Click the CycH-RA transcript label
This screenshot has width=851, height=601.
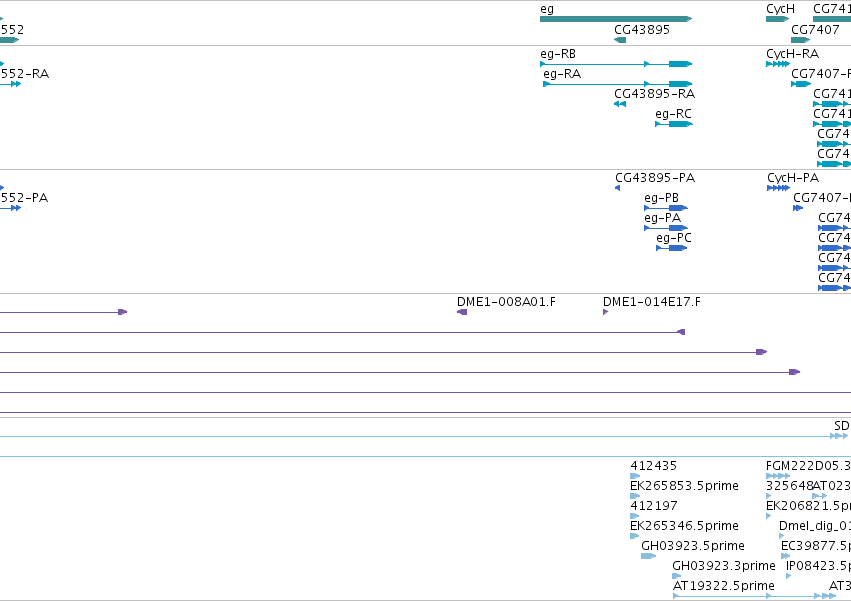coord(792,54)
